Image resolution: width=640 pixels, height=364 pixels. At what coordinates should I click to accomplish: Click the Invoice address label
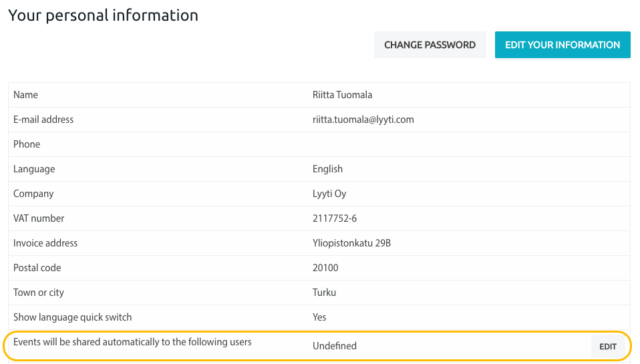pyautogui.click(x=45, y=243)
